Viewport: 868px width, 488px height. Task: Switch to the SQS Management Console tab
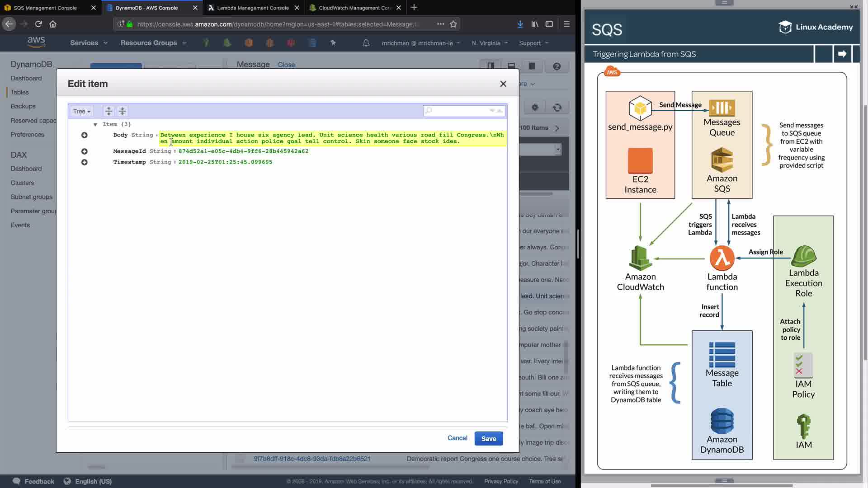45,8
